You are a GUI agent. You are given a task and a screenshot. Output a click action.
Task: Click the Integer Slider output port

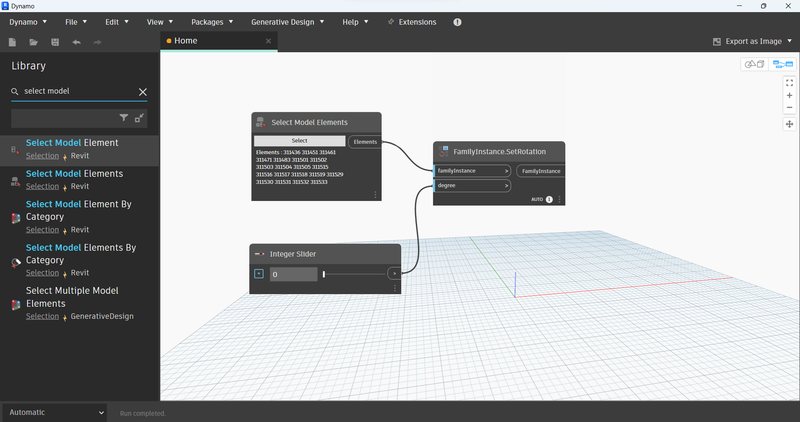pyautogui.click(x=394, y=274)
